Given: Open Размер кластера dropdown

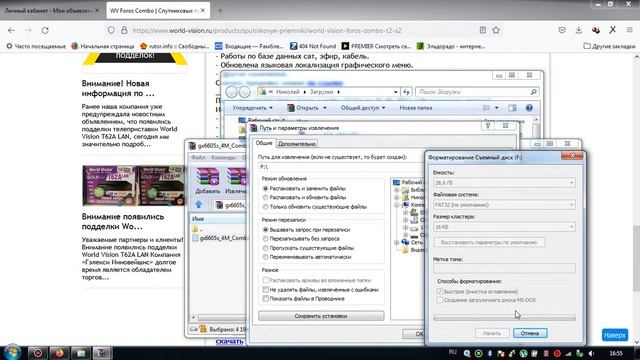Looking at the screenshot, I should [504, 227].
